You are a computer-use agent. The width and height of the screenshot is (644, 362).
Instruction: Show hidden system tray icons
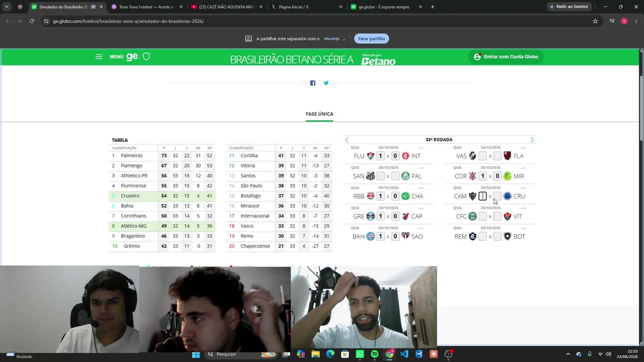point(568,354)
